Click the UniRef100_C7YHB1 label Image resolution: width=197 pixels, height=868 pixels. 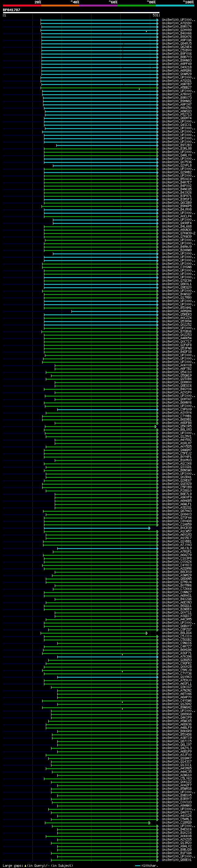click(x=177, y=417)
